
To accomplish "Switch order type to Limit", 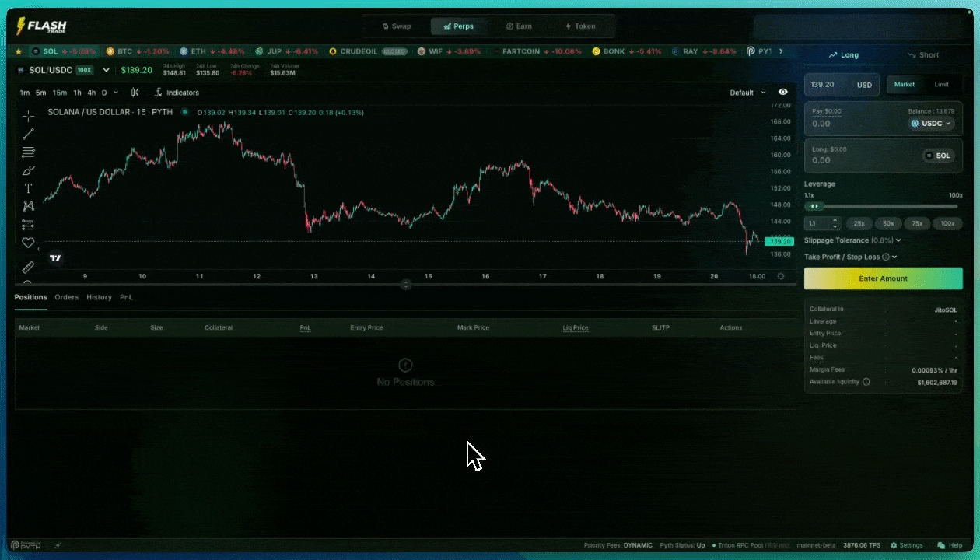I will tap(941, 85).
